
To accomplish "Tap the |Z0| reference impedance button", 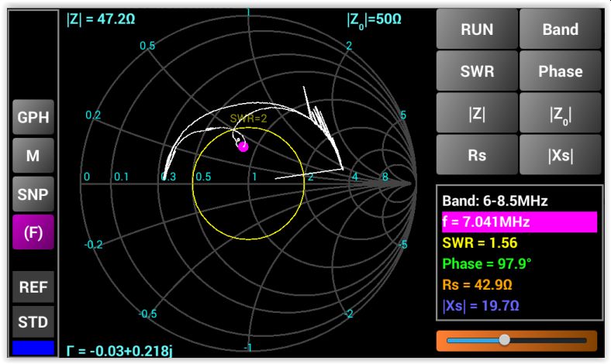I will coord(561,113).
